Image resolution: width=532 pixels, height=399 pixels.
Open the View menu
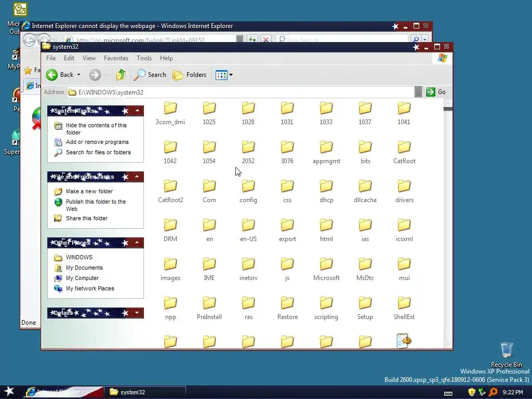click(89, 58)
